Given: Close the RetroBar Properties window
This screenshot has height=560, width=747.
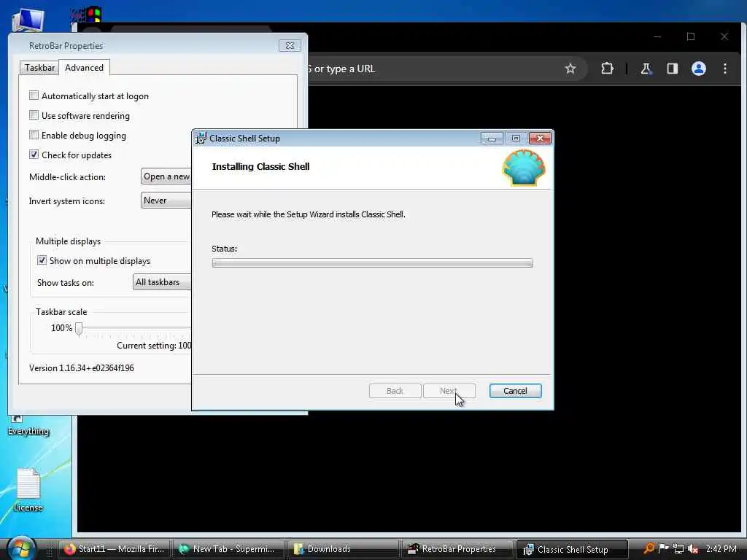Looking at the screenshot, I should pos(289,46).
